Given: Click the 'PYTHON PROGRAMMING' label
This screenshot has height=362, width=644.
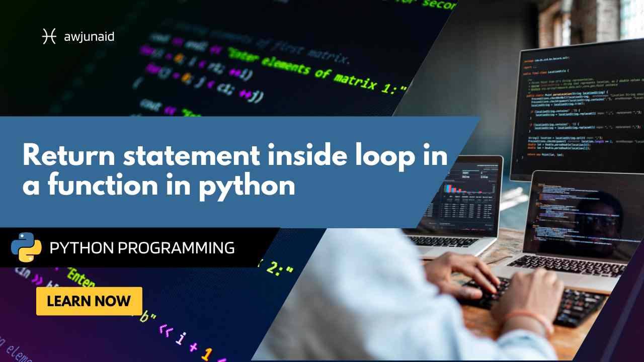Looking at the screenshot, I should 142,248.
